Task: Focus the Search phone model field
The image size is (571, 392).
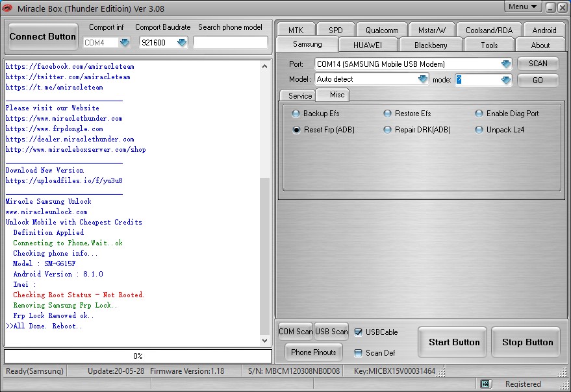Action: click(x=231, y=43)
